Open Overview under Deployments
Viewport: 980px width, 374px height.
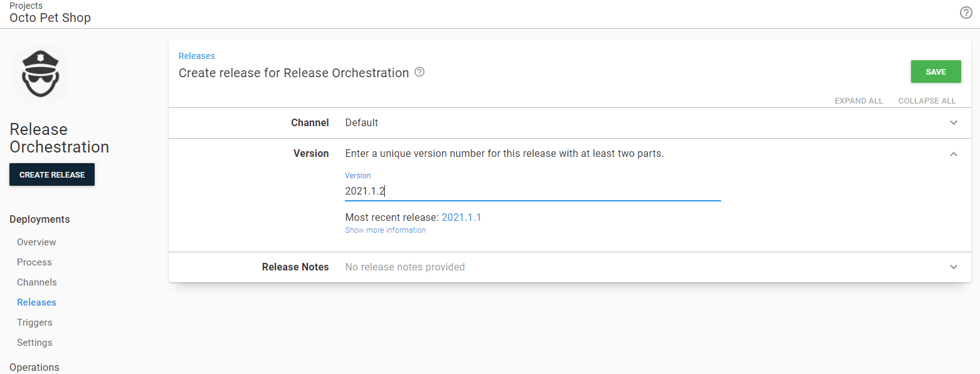[x=36, y=242]
